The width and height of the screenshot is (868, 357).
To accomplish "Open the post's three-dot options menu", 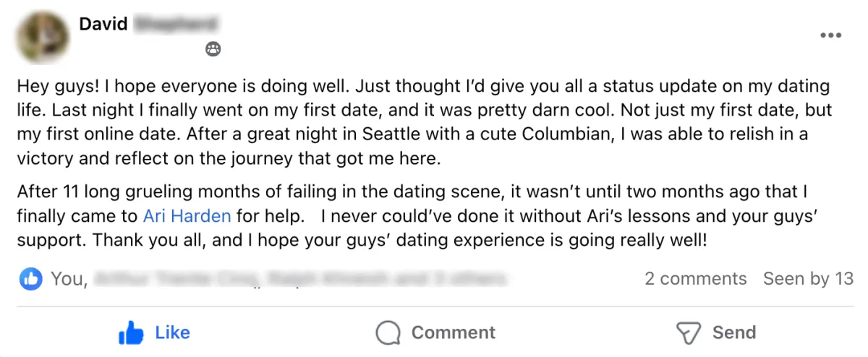I will (830, 35).
